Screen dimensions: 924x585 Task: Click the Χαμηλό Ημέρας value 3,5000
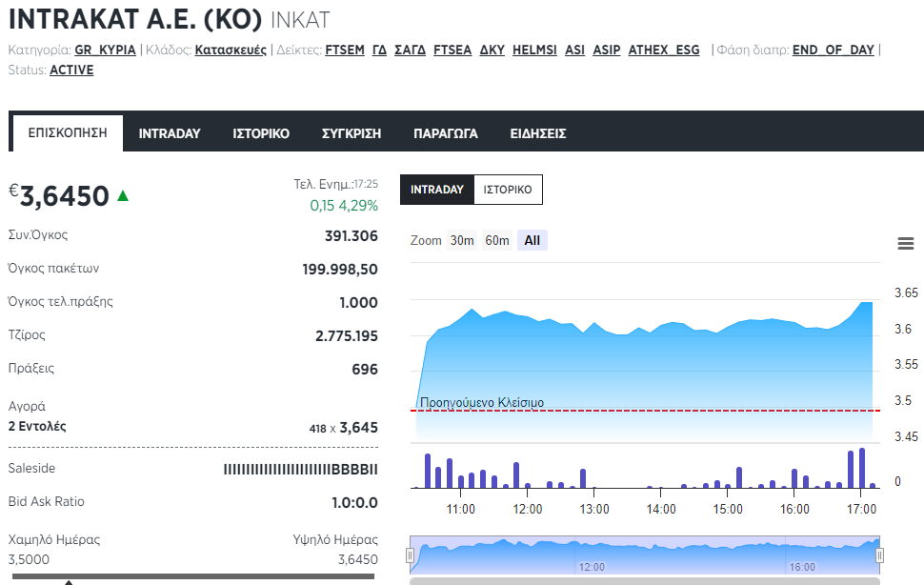(x=29, y=559)
